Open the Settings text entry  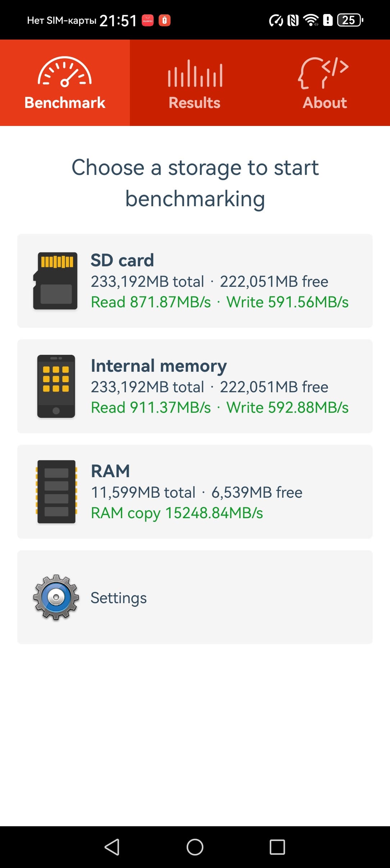[x=119, y=598]
